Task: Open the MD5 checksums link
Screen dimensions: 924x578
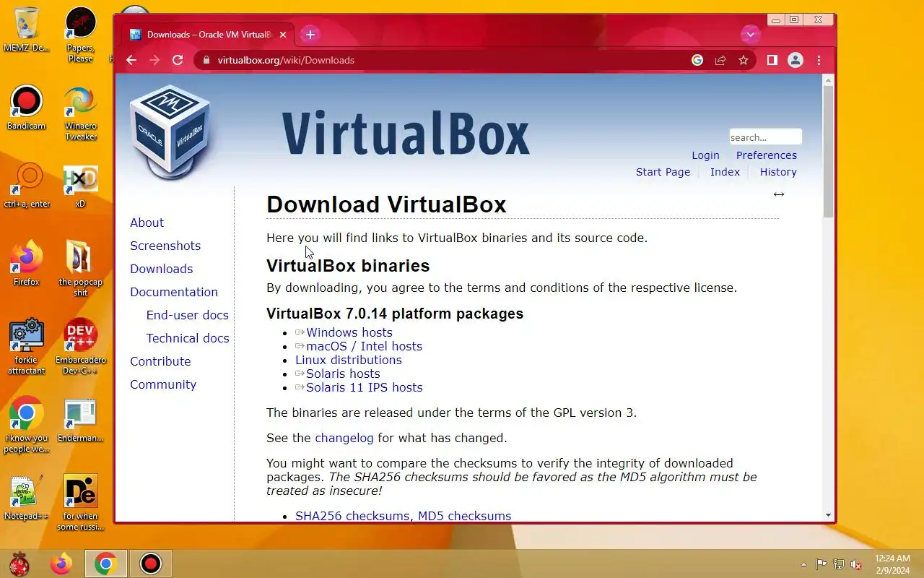Action: [465, 516]
